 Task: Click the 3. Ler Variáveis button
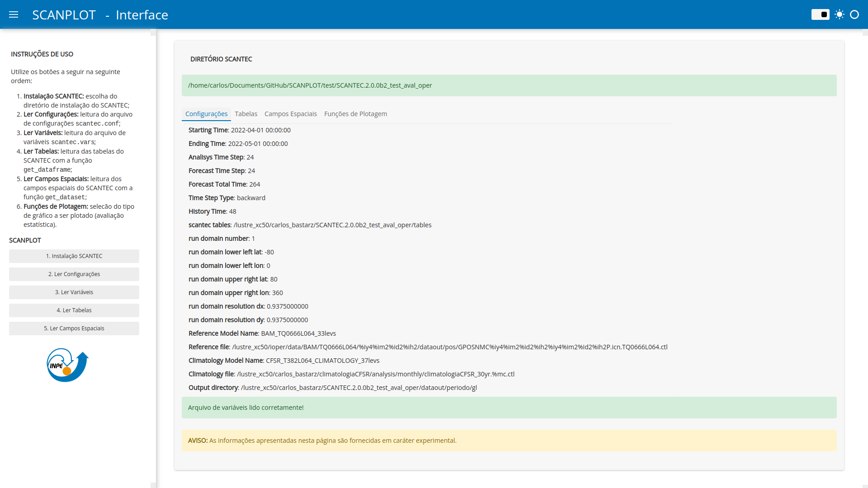tap(74, 292)
